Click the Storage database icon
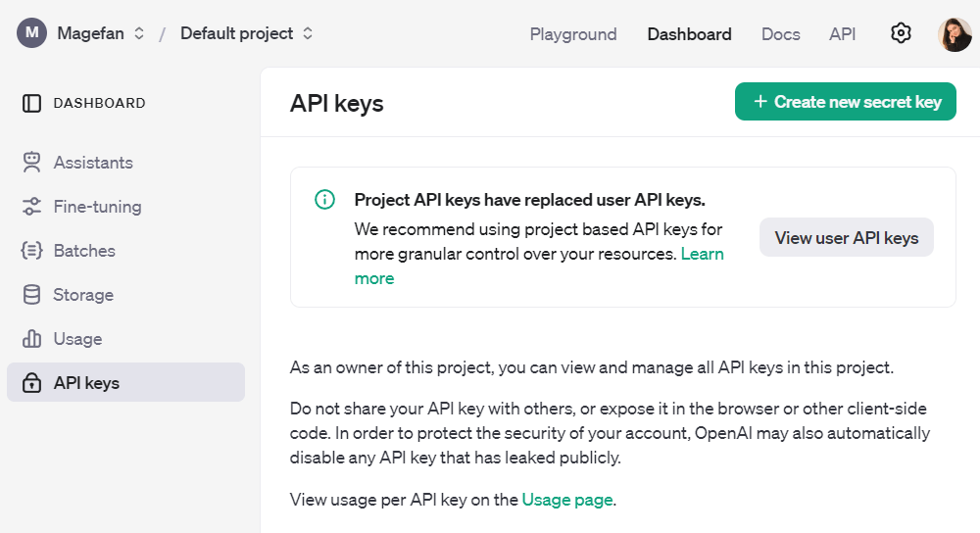This screenshot has height=533, width=980. pyautogui.click(x=31, y=294)
